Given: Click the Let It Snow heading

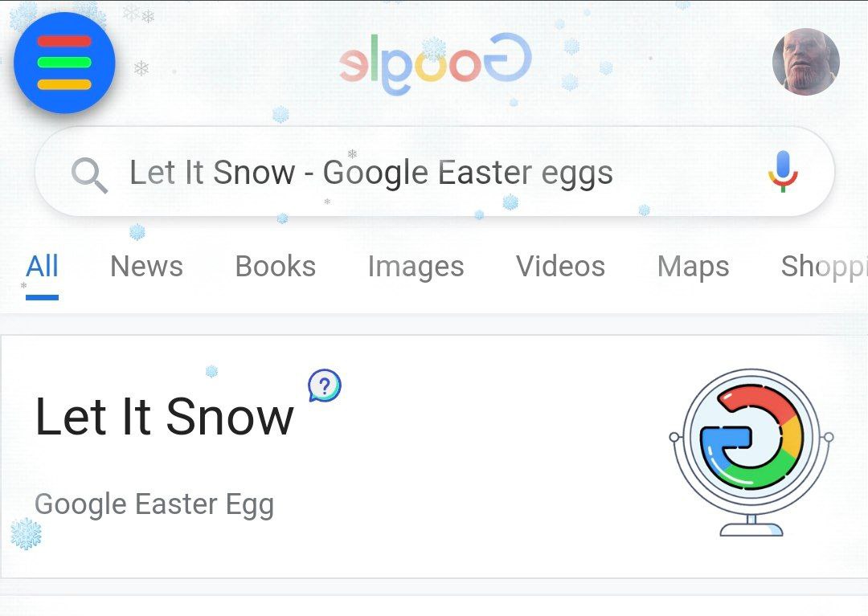Looking at the screenshot, I should tap(164, 418).
